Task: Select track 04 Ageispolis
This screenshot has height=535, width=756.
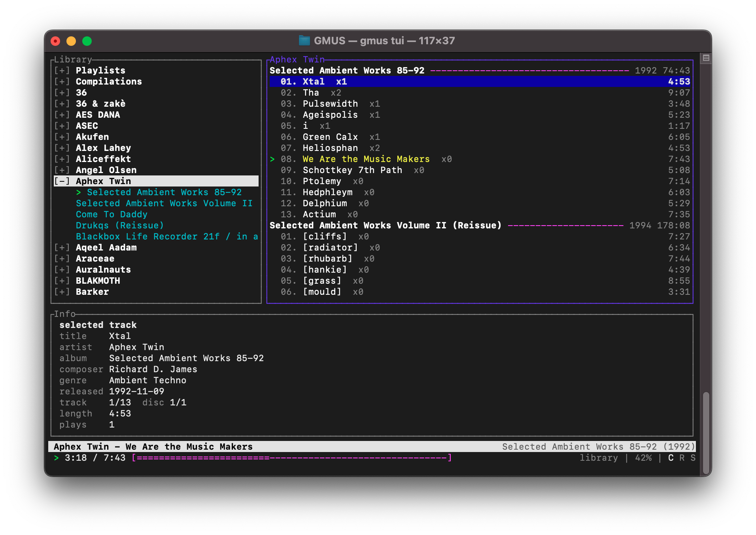Action: tap(480, 115)
